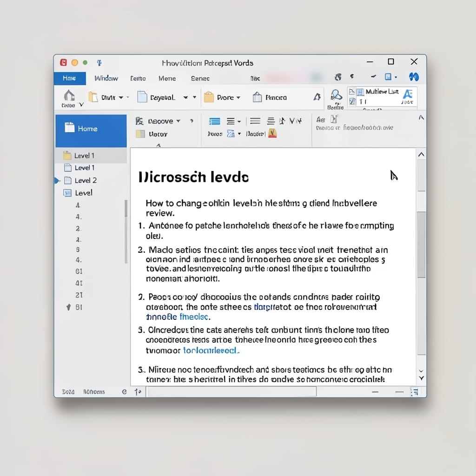Open the Window menu
Viewport: 476px width, 476px height.
[106, 78]
